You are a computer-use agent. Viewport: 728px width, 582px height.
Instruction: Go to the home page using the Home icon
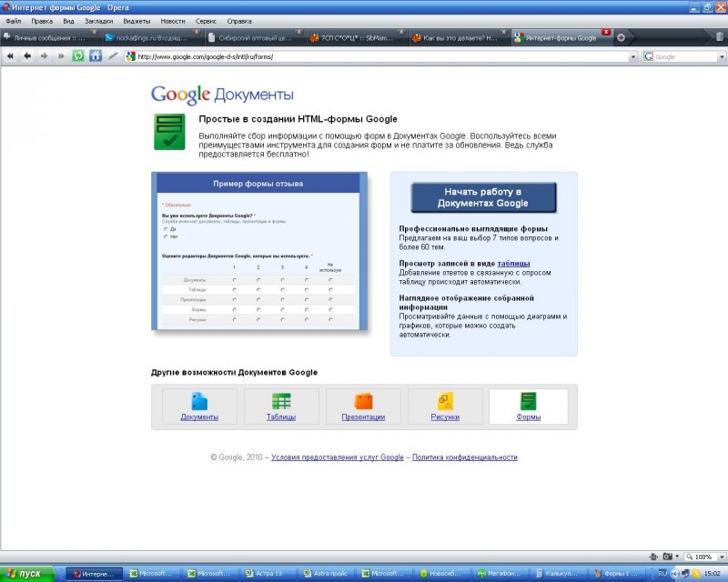point(96,56)
